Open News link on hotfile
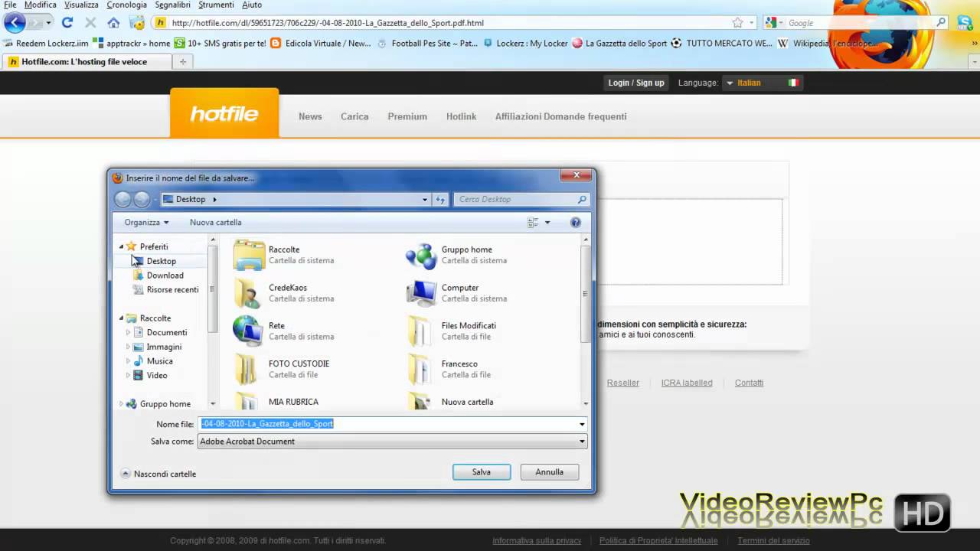Screen dimensions: 980x551 310,116
